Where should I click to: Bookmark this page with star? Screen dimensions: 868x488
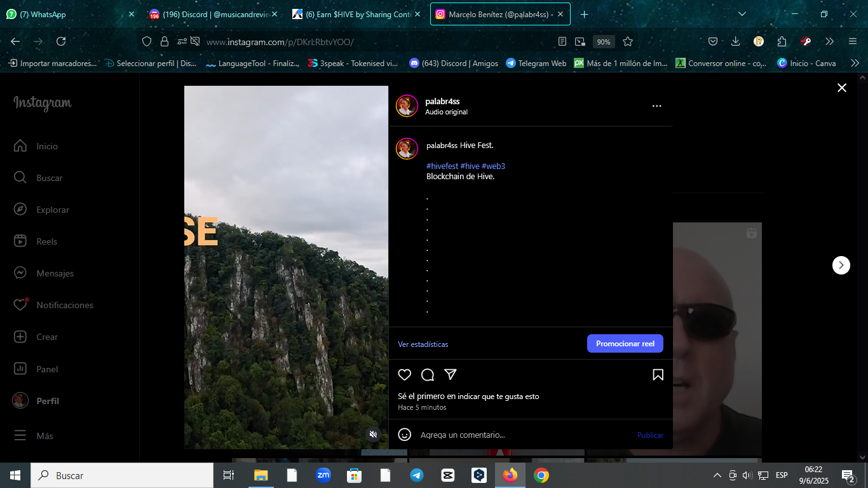(x=628, y=41)
